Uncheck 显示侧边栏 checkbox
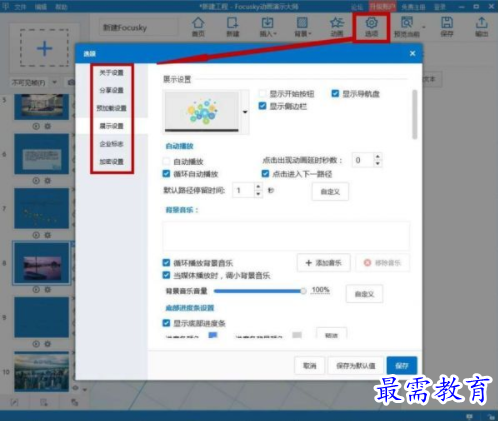Image resolution: width=498 pixels, height=421 pixels. pyautogui.click(x=263, y=106)
